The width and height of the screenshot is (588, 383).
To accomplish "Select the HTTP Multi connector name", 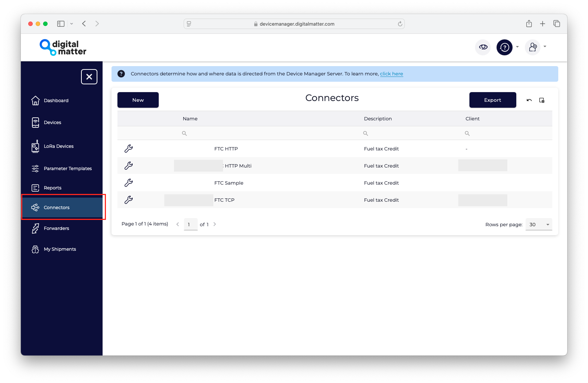I will 238,166.
